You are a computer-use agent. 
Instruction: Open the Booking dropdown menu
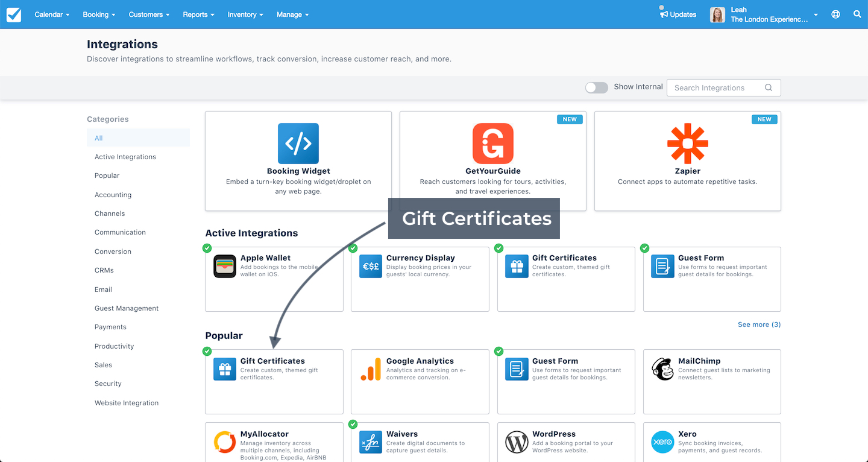tap(98, 14)
